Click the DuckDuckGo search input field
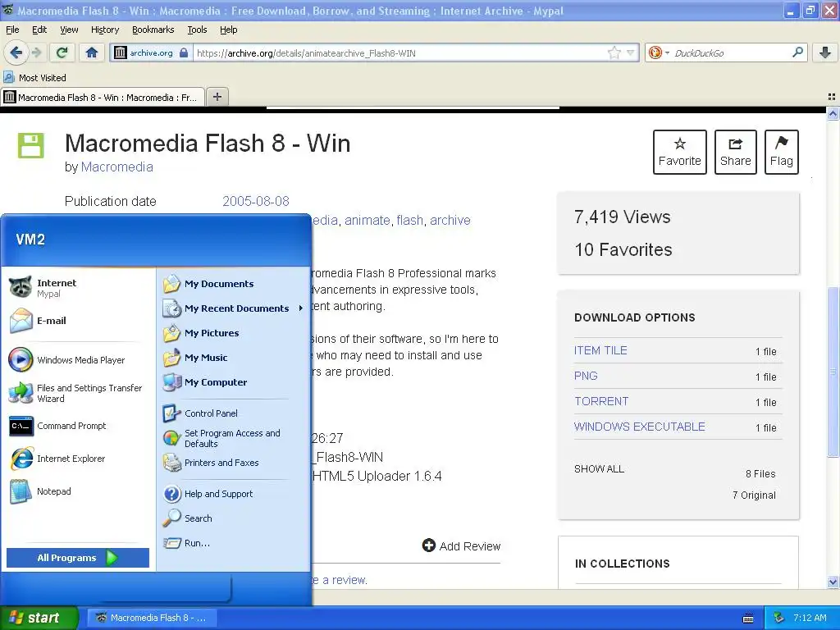 pos(731,53)
